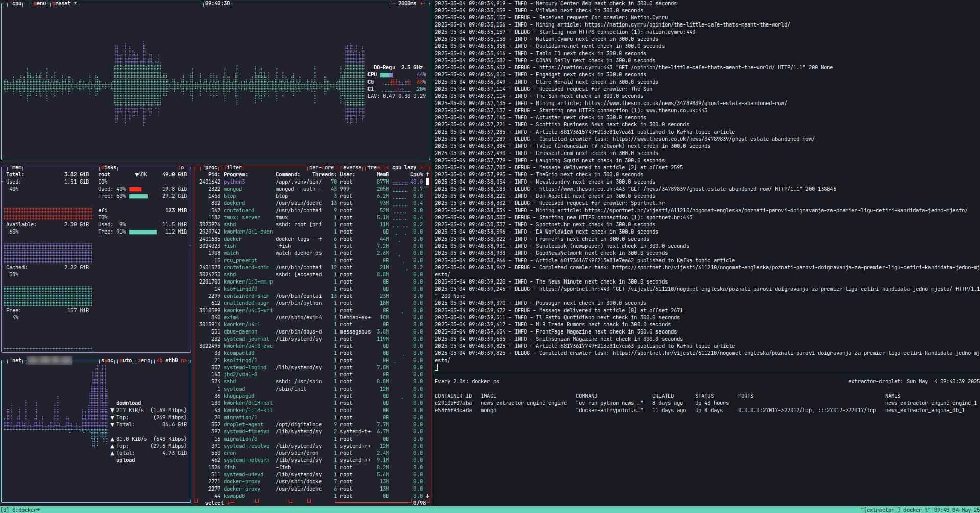Click the eth0 interface name
Viewport: 980px width, 513px height.
pos(171,361)
